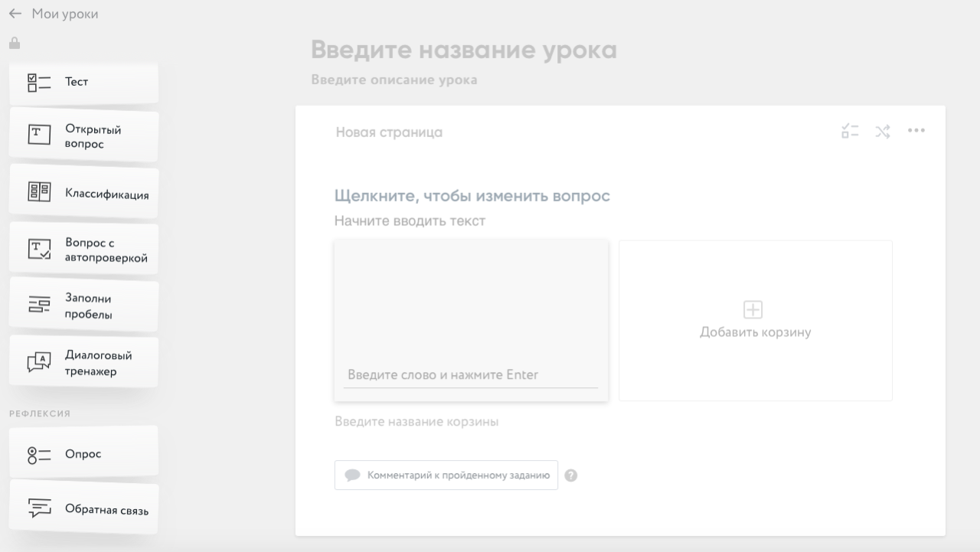The image size is (980, 552).
Task: Click the lock icon in the sidebar
Action: [15, 44]
